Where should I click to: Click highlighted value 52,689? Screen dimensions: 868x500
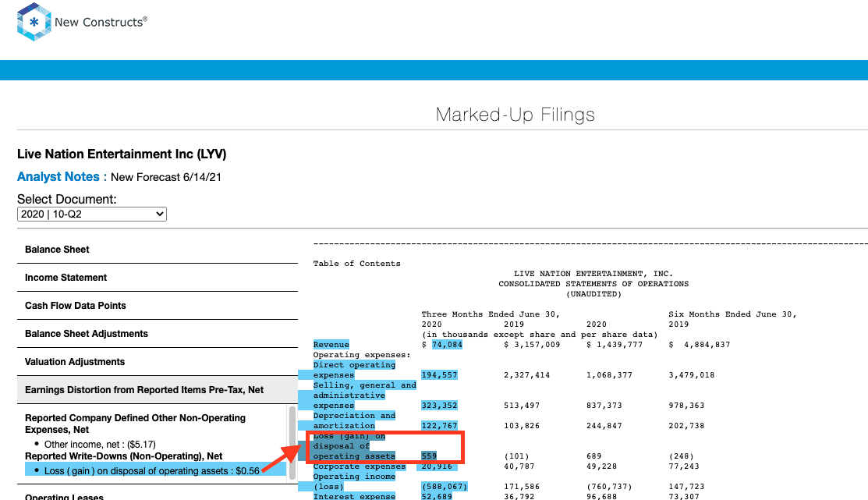(x=437, y=497)
